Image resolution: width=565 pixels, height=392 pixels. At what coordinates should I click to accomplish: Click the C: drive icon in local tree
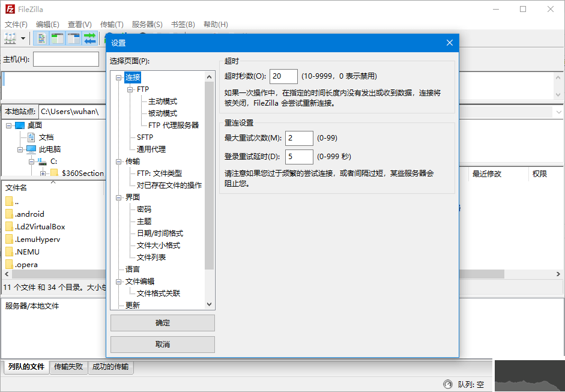[43, 161]
